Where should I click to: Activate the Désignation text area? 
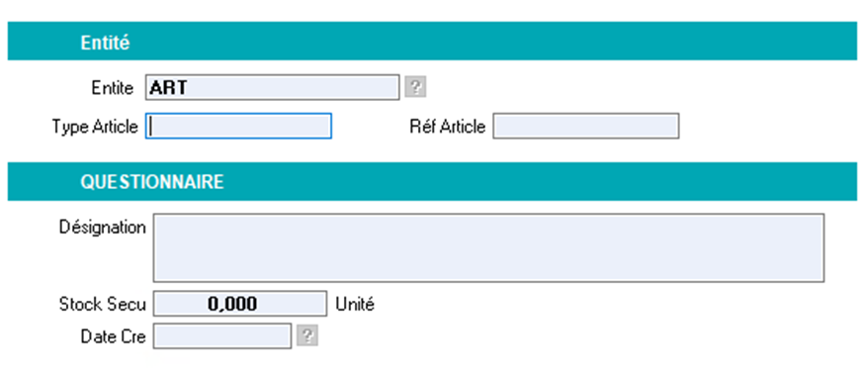pyautogui.click(x=488, y=247)
